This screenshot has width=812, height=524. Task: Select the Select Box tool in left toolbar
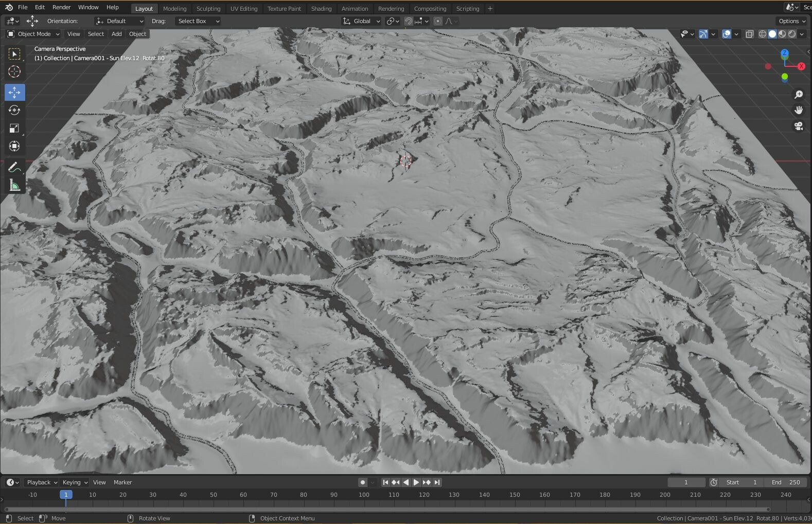point(14,54)
